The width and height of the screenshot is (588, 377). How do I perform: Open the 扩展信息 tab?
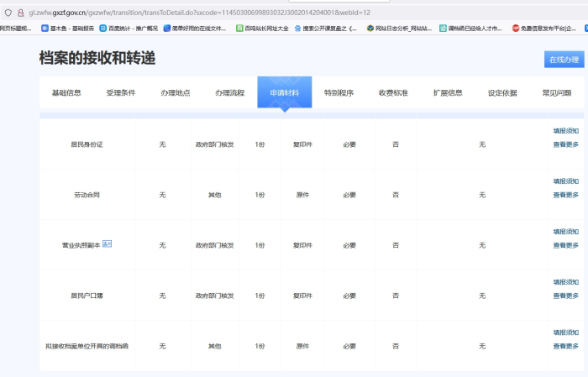[448, 92]
